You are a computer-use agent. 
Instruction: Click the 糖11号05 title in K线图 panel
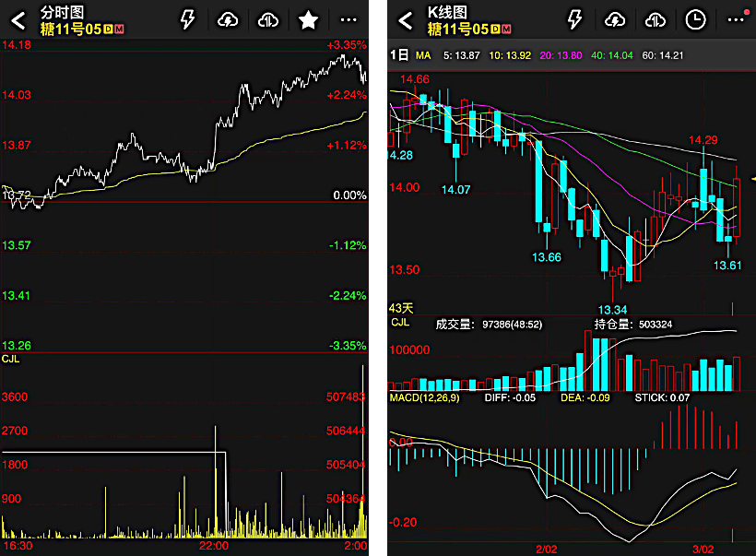(461, 30)
